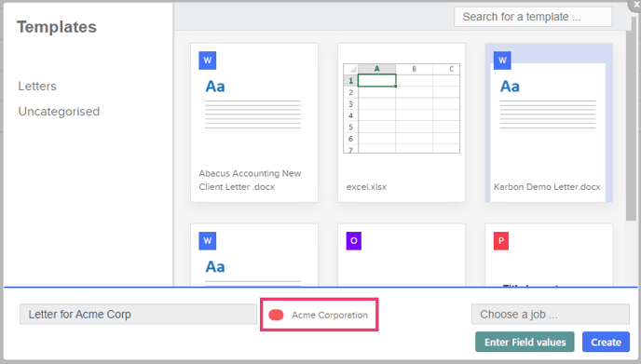Choose Abacus Accounting New Client Letter template
The height and width of the screenshot is (364, 641).
point(254,123)
